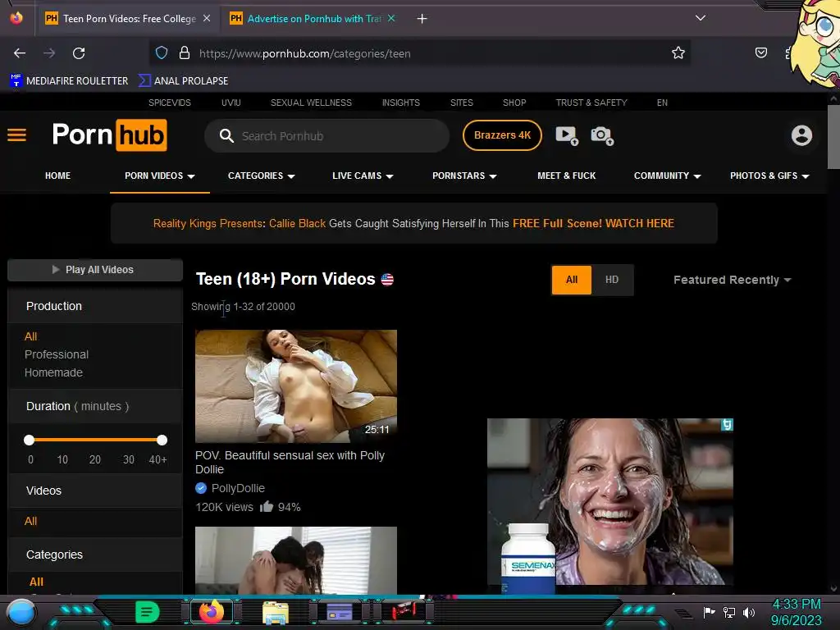
Task: Toggle the HD quality filter button
Action: 612,280
